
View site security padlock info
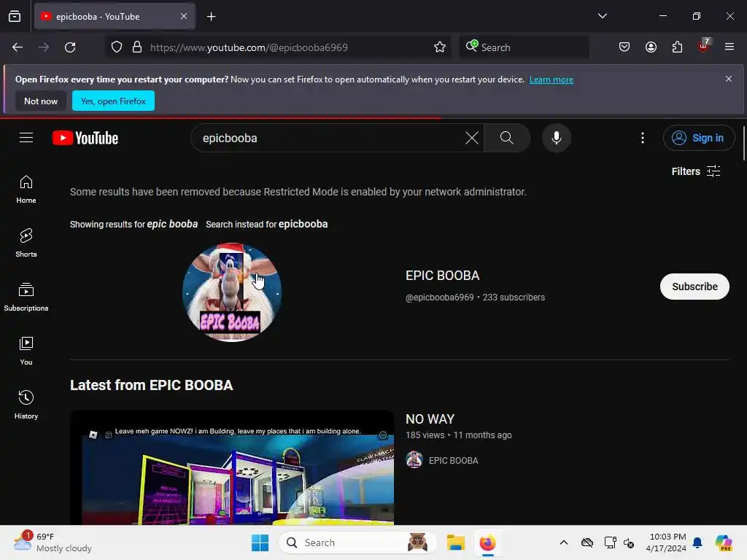[x=137, y=47]
